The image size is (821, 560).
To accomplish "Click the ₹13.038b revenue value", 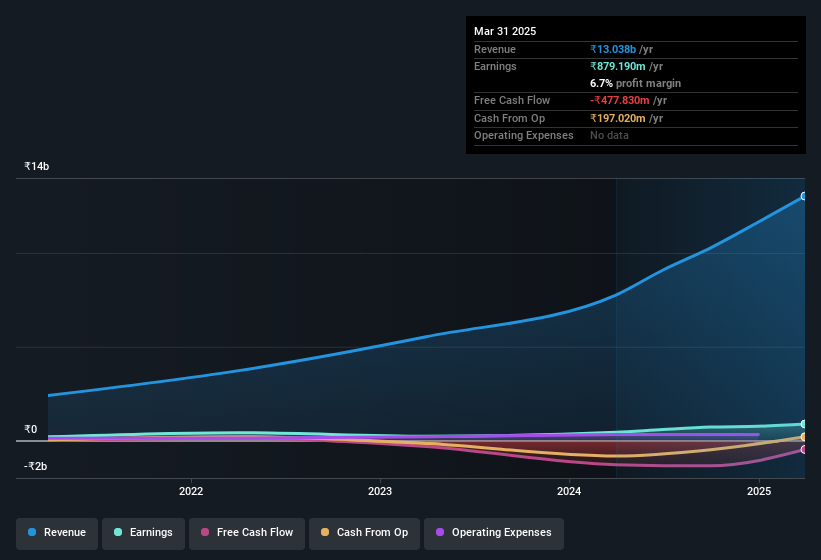I will pyautogui.click(x=613, y=49).
